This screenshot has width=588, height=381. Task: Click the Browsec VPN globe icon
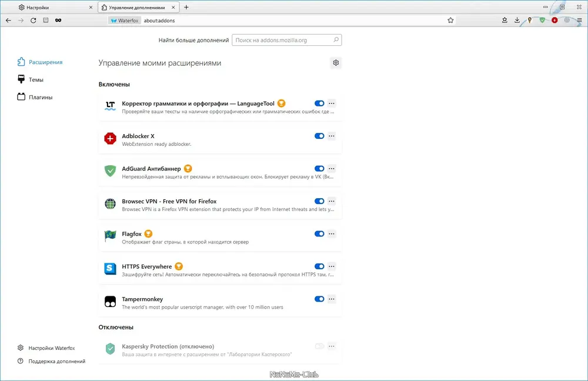tap(111, 203)
